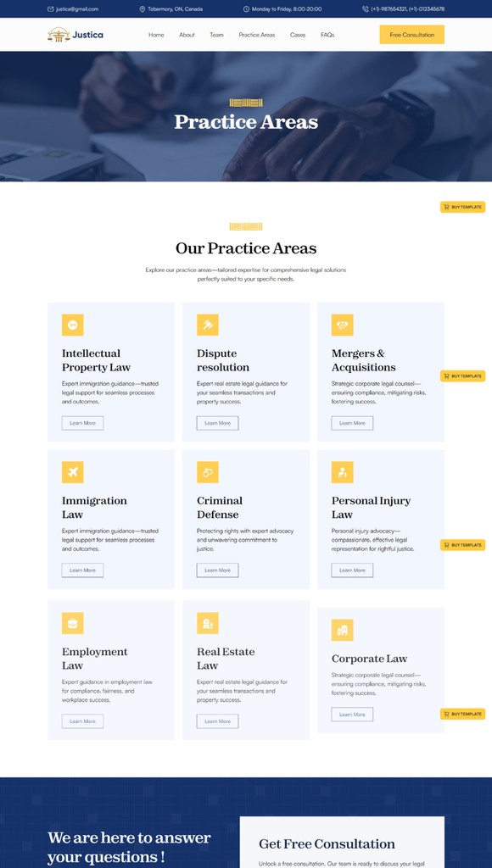The image size is (492, 868).
Task: Click the law icon on Intellectual Property card
Action: [x=73, y=325]
